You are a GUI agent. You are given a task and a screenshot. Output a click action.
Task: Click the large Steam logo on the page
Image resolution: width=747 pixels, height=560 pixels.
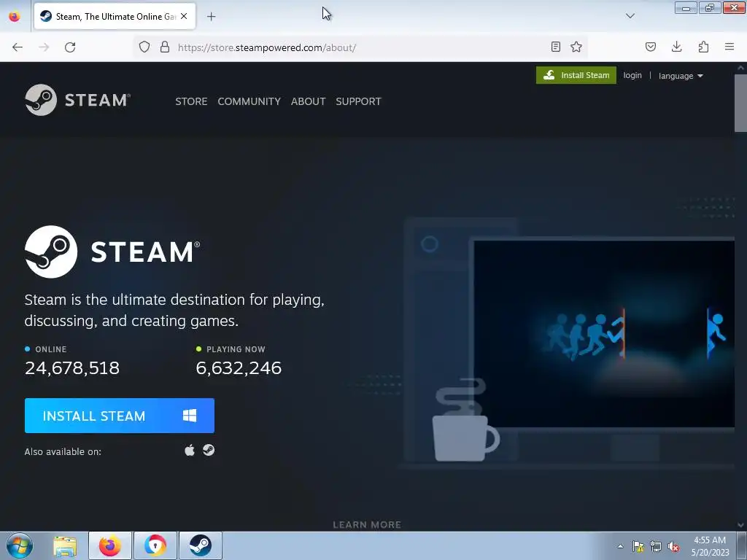(x=112, y=252)
